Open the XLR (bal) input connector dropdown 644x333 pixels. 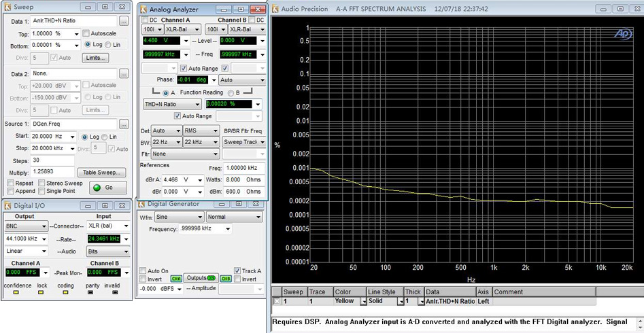(126, 226)
